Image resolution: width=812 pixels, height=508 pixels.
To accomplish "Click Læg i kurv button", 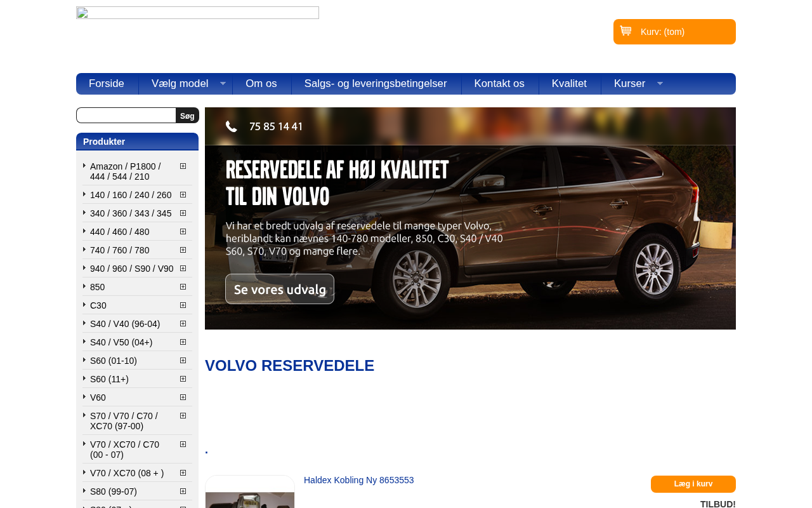I will [693, 484].
